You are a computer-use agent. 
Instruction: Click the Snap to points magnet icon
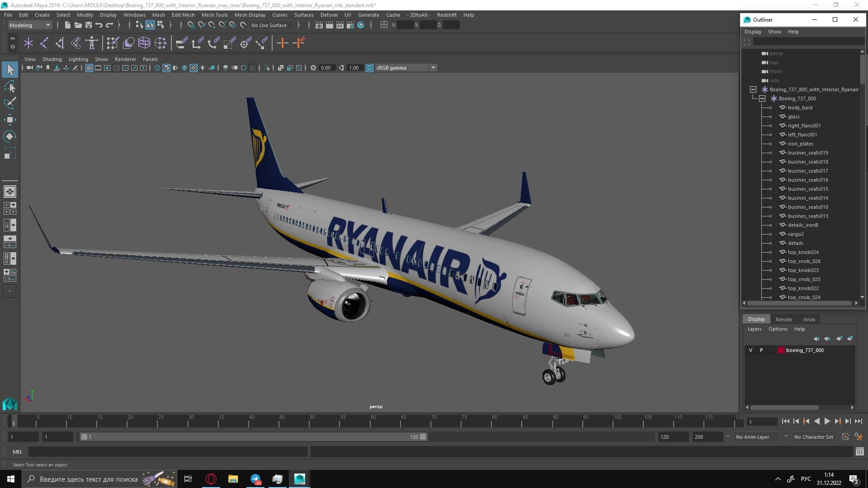coord(212,25)
